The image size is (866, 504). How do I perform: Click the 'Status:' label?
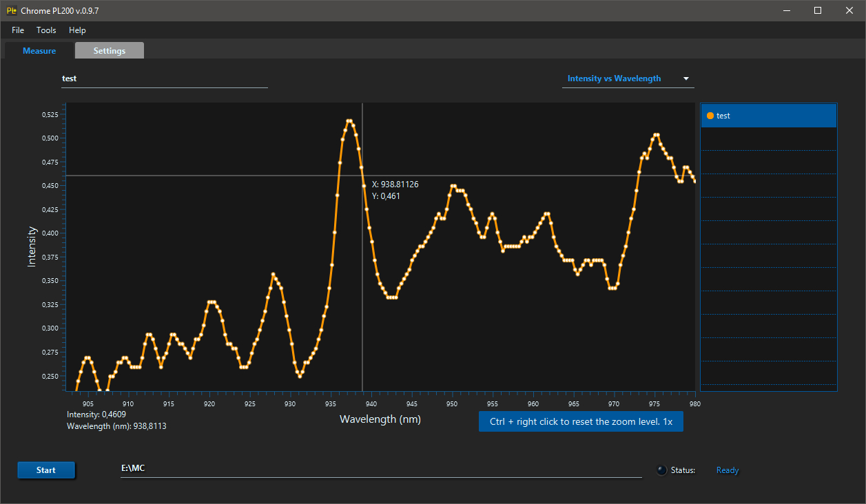(x=683, y=470)
